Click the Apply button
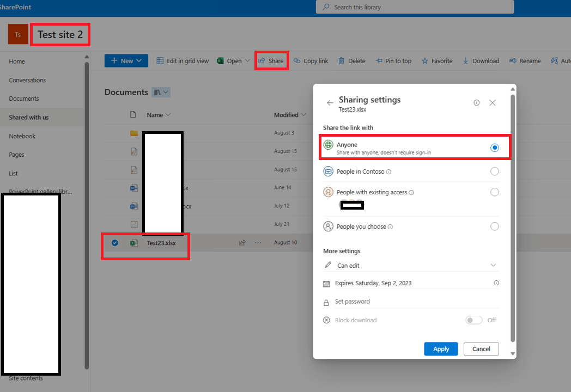The height and width of the screenshot is (392, 571). (x=441, y=348)
